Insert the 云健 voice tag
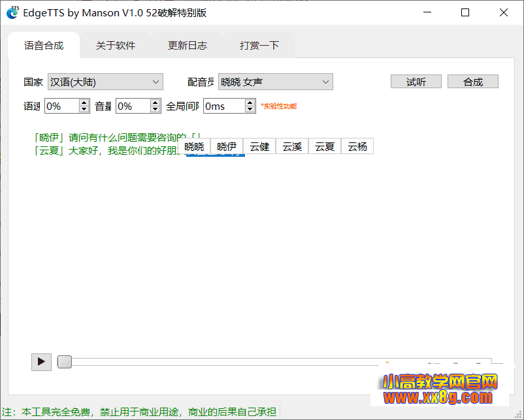The height and width of the screenshot is (420, 524). pyautogui.click(x=259, y=147)
